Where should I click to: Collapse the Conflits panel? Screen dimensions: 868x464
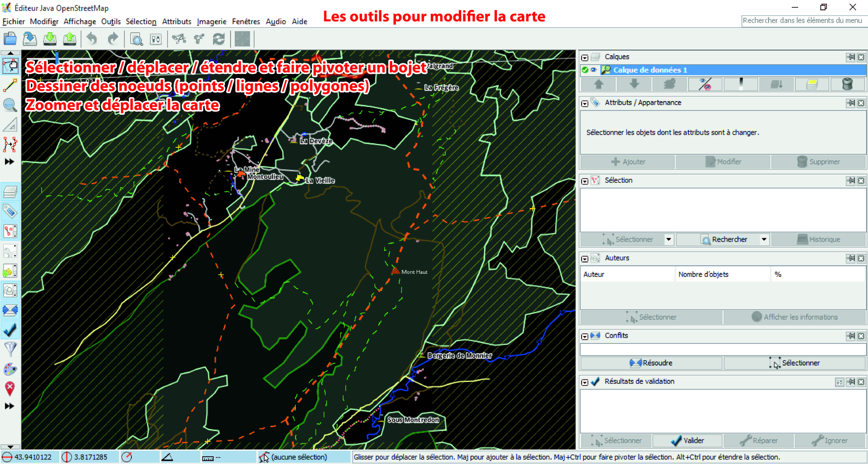tap(585, 337)
